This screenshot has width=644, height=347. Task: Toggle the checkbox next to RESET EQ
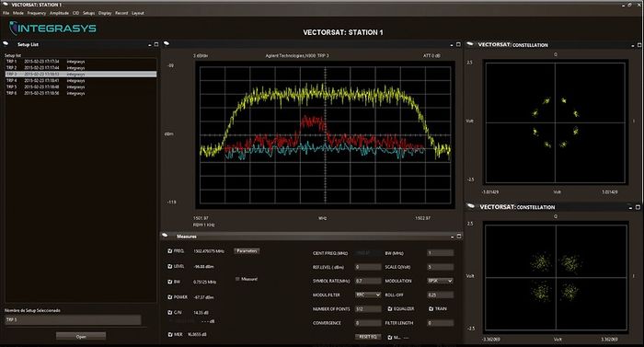coord(390,338)
